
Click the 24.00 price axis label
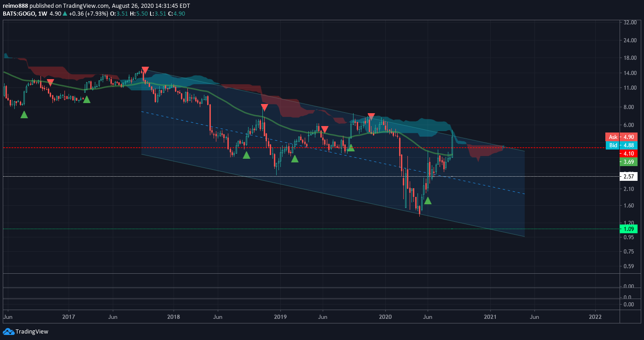coord(630,40)
